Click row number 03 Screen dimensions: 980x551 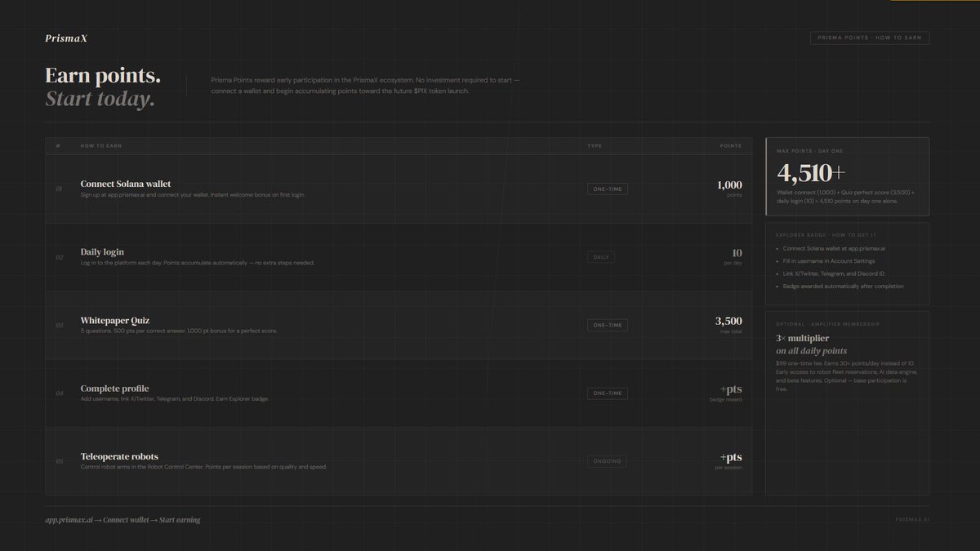(59, 325)
